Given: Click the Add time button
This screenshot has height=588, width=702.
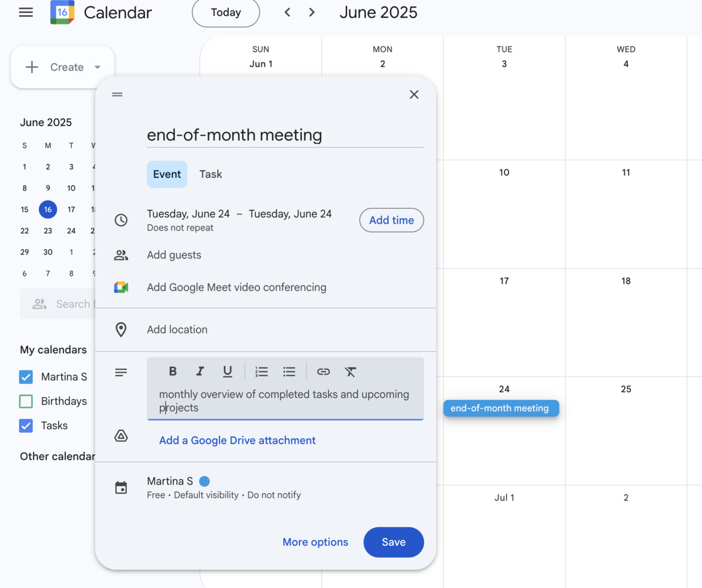Looking at the screenshot, I should (x=391, y=220).
